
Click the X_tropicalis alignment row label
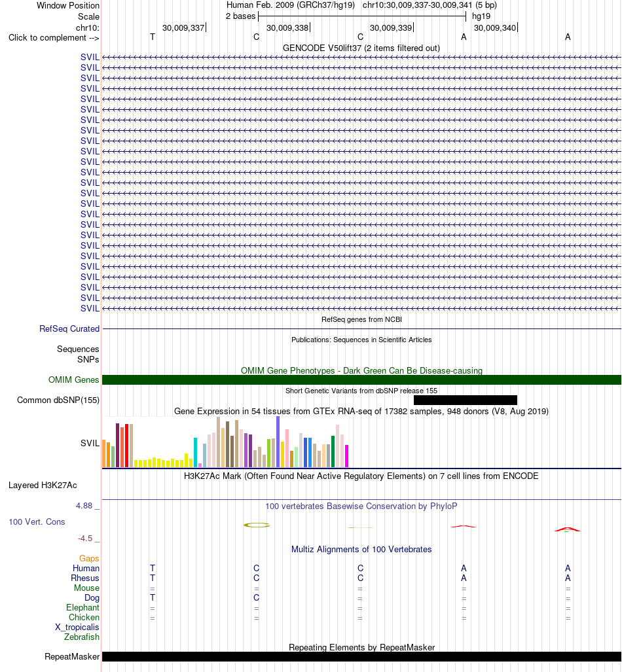click(x=77, y=627)
